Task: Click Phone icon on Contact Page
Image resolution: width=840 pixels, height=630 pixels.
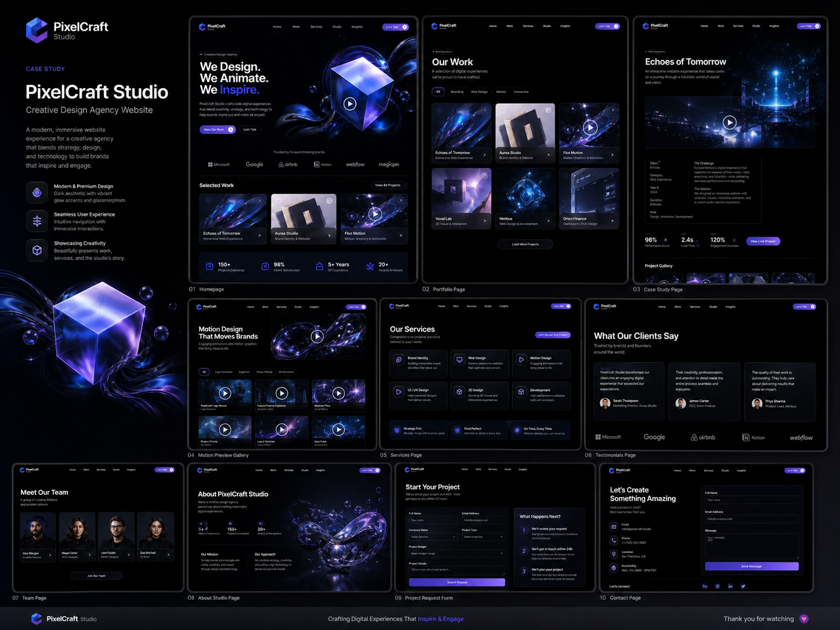Action: pyautogui.click(x=614, y=540)
